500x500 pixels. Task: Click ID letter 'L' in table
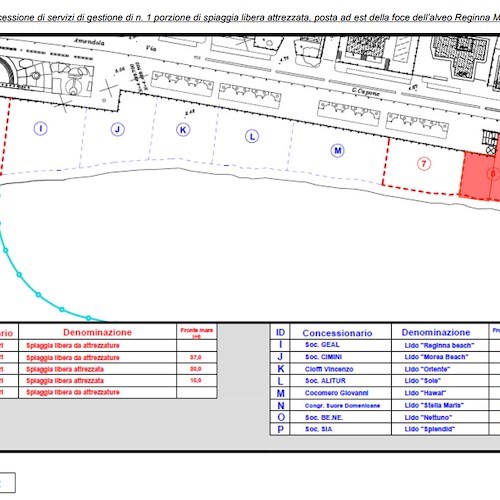(280, 381)
